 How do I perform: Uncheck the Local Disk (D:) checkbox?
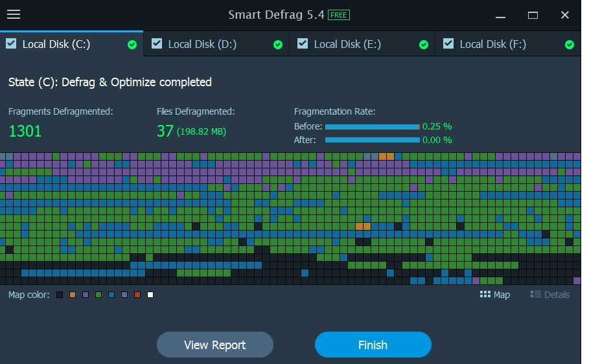[x=157, y=43]
